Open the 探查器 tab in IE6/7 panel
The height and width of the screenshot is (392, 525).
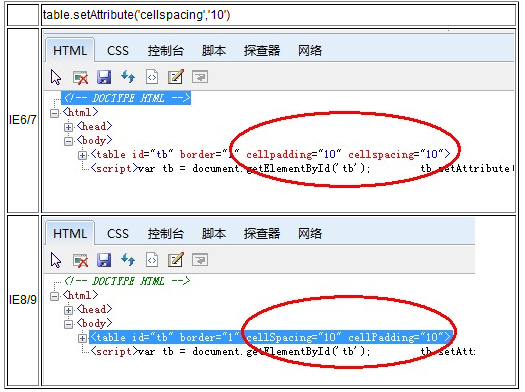coord(261,51)
